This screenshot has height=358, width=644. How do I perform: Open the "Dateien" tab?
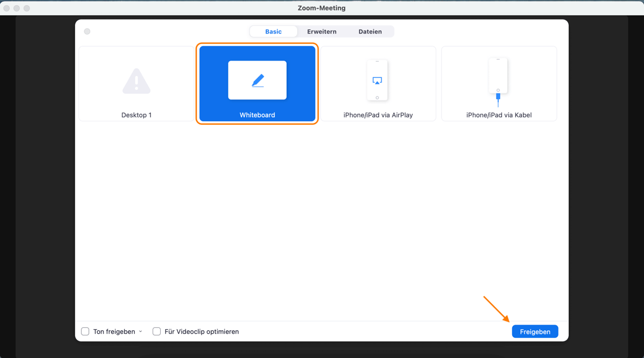pos(370,32)
